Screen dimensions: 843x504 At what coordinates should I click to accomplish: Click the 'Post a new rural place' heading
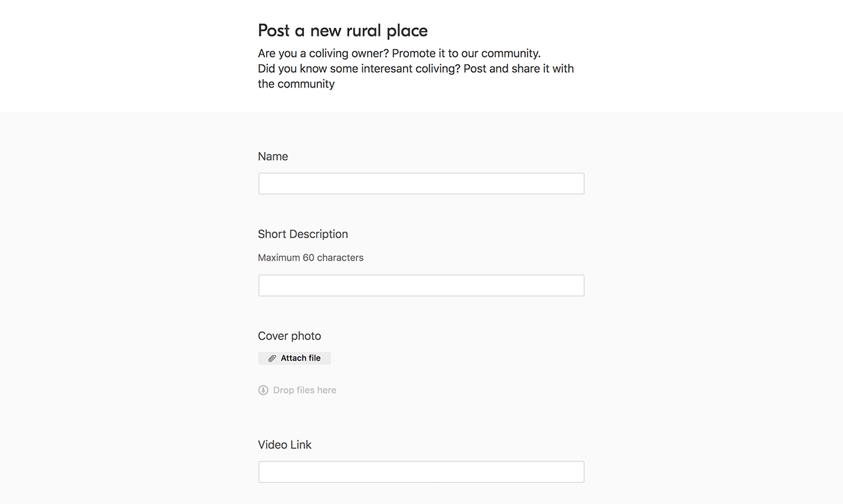click(x=343, y=31)
